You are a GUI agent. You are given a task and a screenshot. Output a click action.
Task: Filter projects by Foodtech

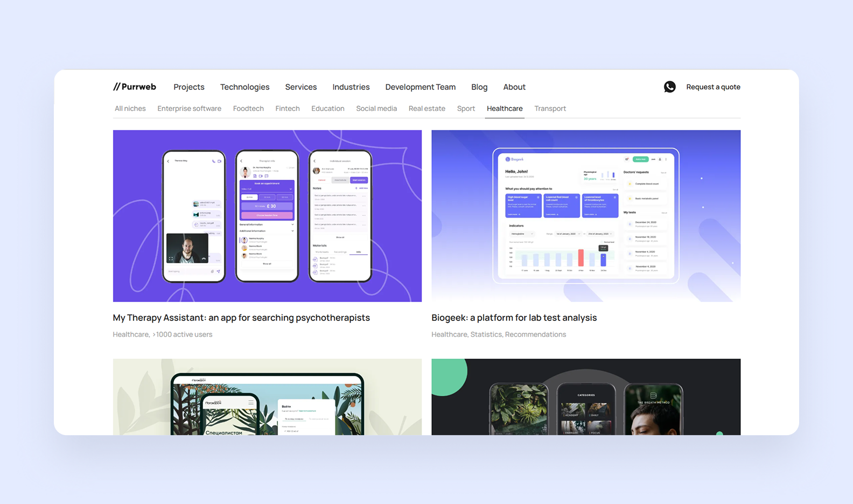coord(248,109)
